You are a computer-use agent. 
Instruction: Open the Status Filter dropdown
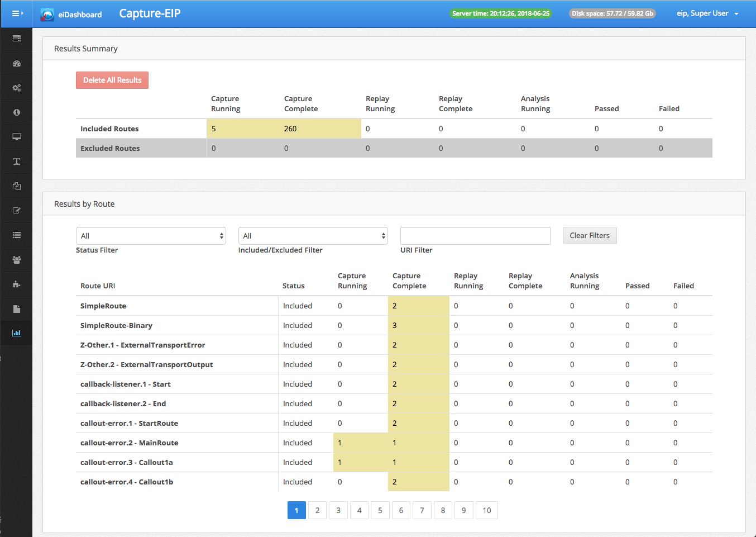pos(151,236)
